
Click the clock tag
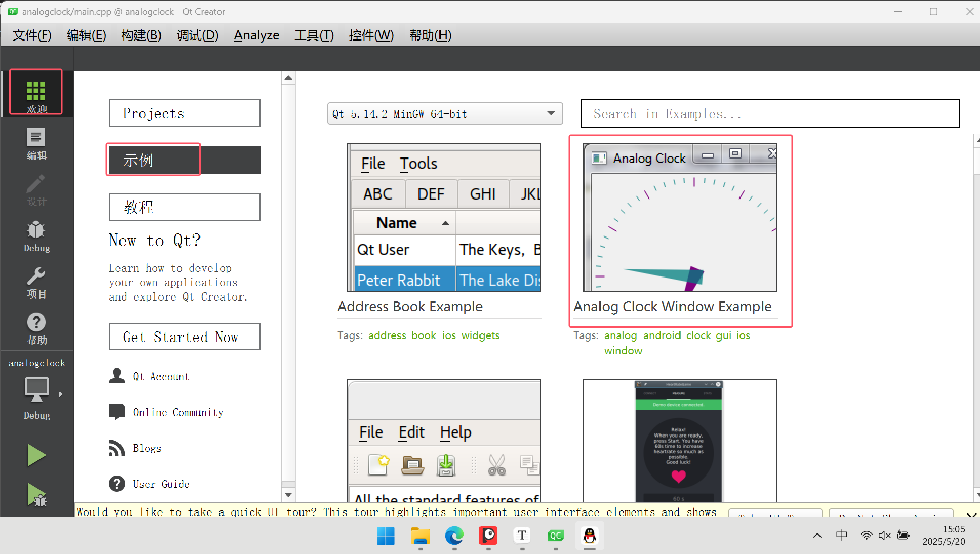tap(698, 335)
